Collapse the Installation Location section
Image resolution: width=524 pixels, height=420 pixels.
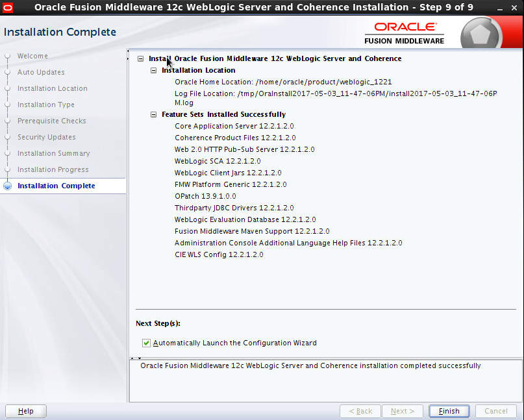pos(154,70)
